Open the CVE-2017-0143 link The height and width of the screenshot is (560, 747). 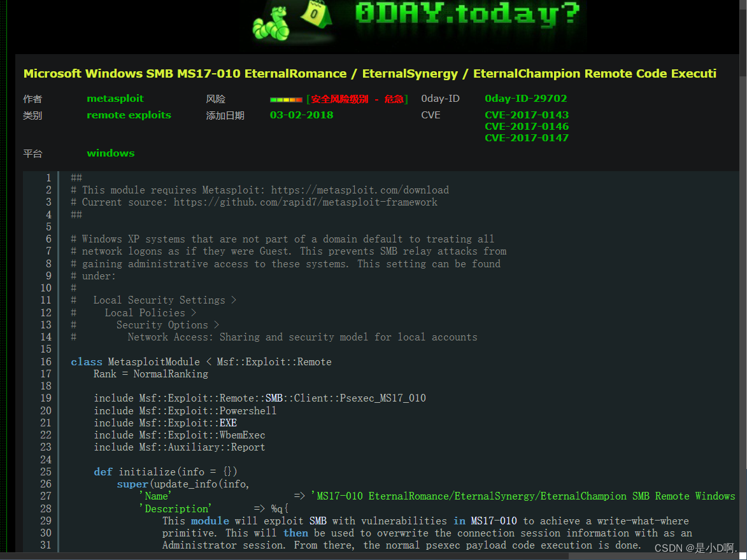(x=527, y=115)
